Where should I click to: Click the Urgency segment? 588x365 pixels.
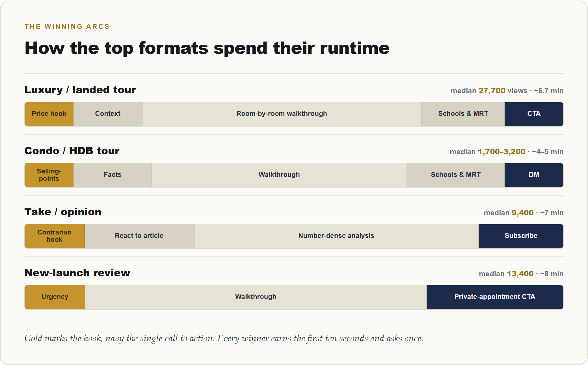pyautogui.click(x=55, y=297)
